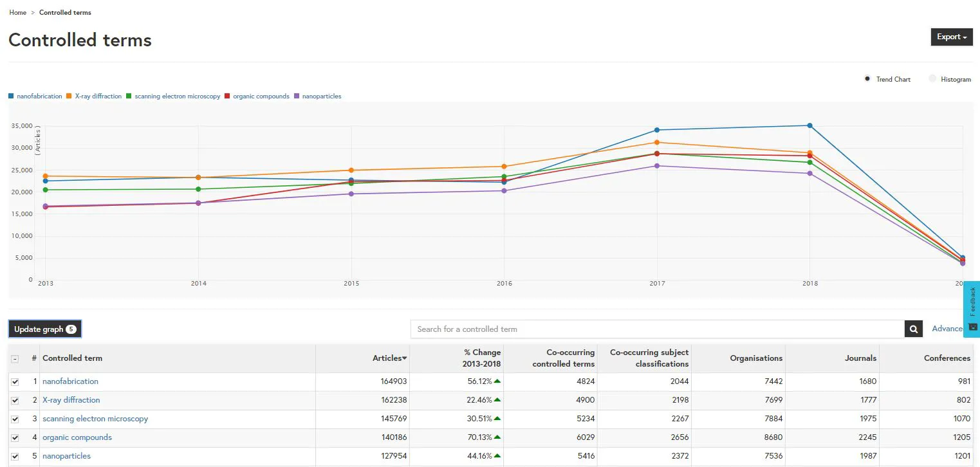Viewport: 980px width, 467px height.
Task: Uncheck the nanofabrication row checkbox
Action: tap(15, 381)
